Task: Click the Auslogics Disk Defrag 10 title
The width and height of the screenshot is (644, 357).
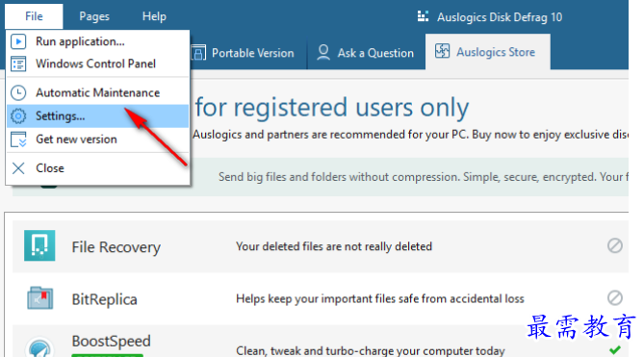Action: 500,17
